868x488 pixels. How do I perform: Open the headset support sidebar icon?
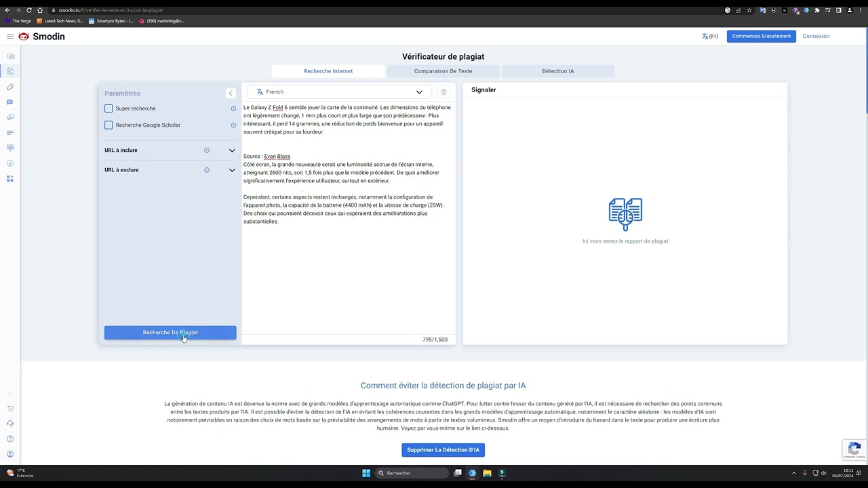point(10,424)
